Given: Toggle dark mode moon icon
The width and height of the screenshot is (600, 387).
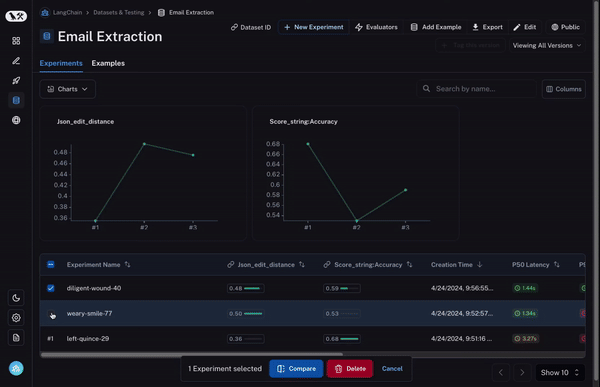Looking at the screenshot, I should tap(16, 298).
